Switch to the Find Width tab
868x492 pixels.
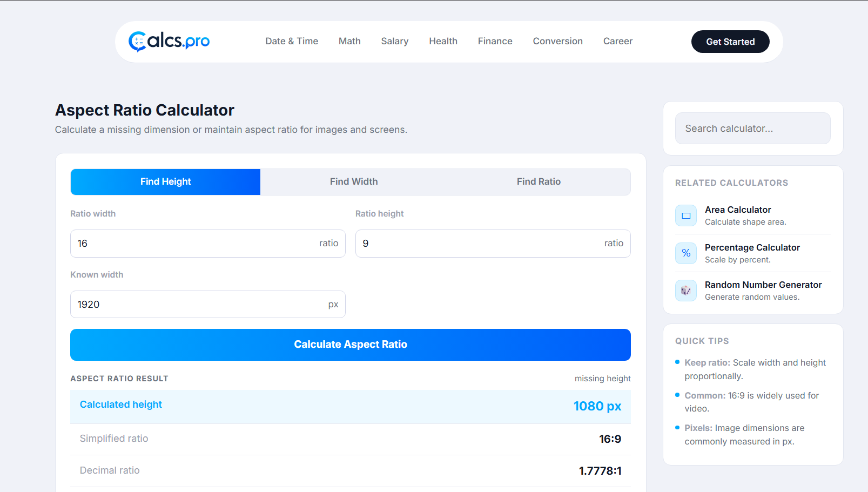(x=354, y=182)
